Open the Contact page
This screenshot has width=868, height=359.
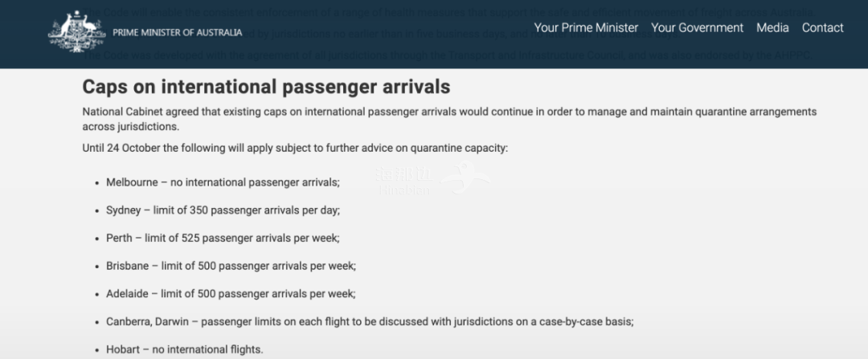point(823,27)
